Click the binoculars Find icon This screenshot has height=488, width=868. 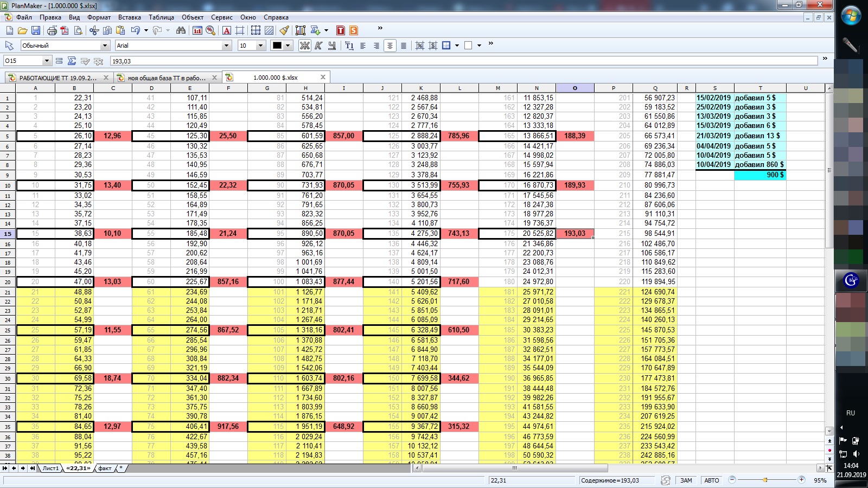181,30
